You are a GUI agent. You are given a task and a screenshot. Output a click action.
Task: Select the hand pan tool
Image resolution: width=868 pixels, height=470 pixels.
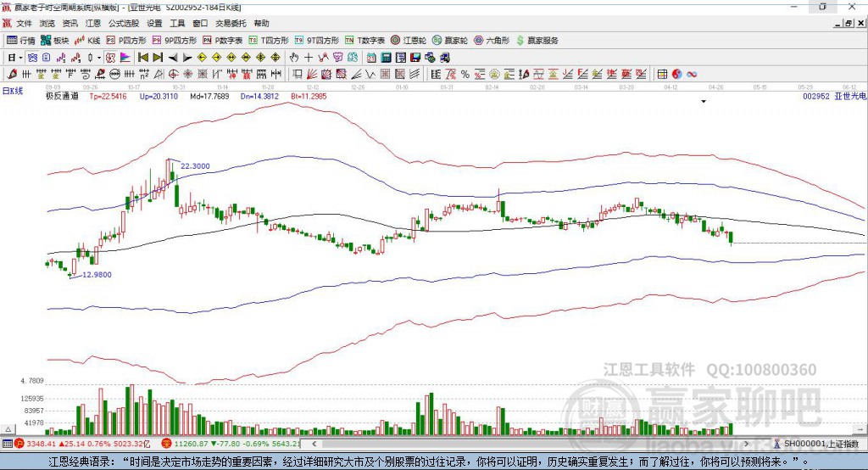293,58
